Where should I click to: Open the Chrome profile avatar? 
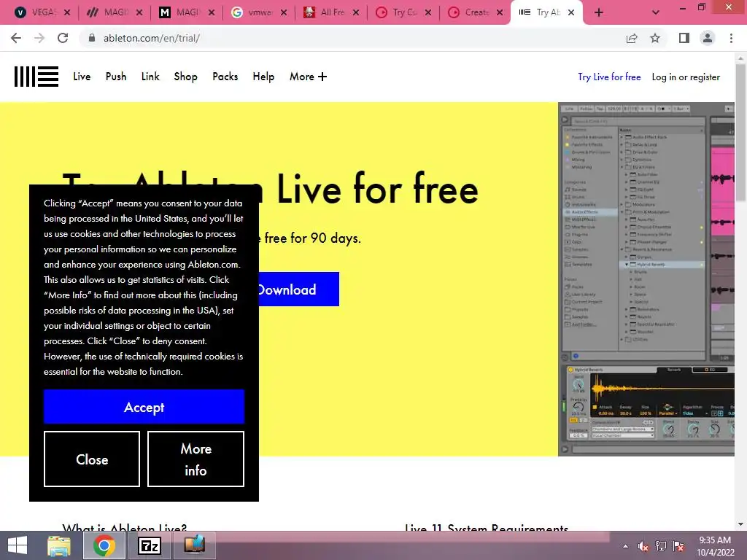(708, 38)
